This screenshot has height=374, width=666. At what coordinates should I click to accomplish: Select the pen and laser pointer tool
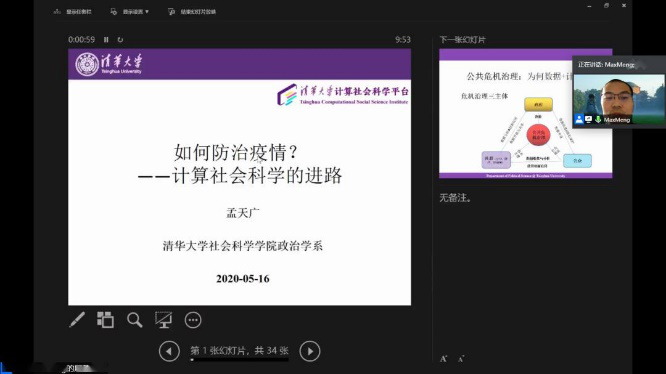[x=77, y=320]
